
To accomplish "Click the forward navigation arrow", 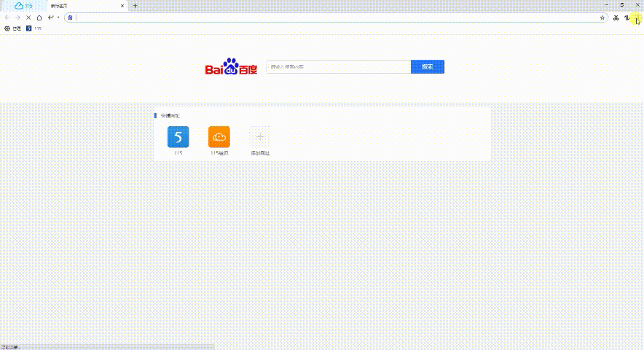I will pos(17,17).
